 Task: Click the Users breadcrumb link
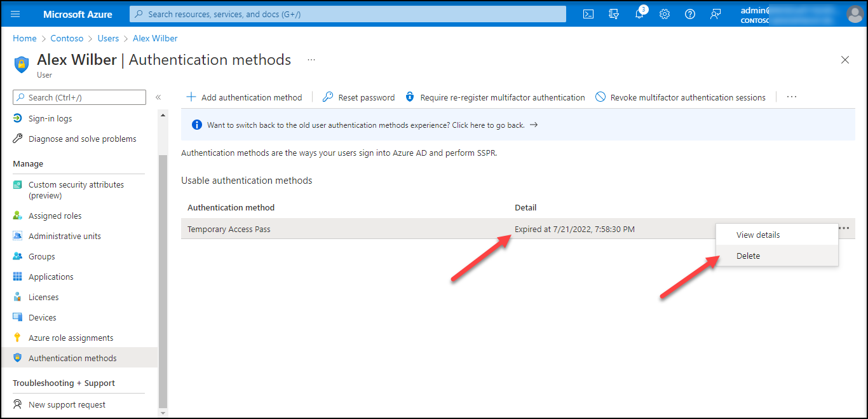pos(108,38)
